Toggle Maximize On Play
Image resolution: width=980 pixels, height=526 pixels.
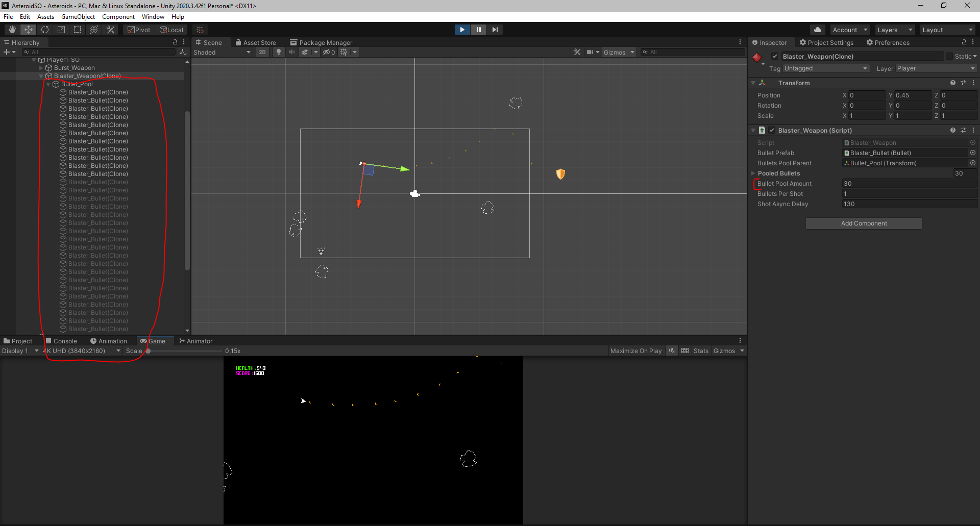click(x=635, y=350)
